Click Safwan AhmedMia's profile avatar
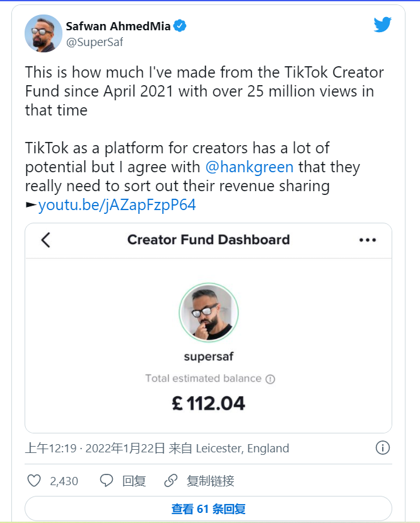This screenshot has width=420, height=523. (43, 33)
